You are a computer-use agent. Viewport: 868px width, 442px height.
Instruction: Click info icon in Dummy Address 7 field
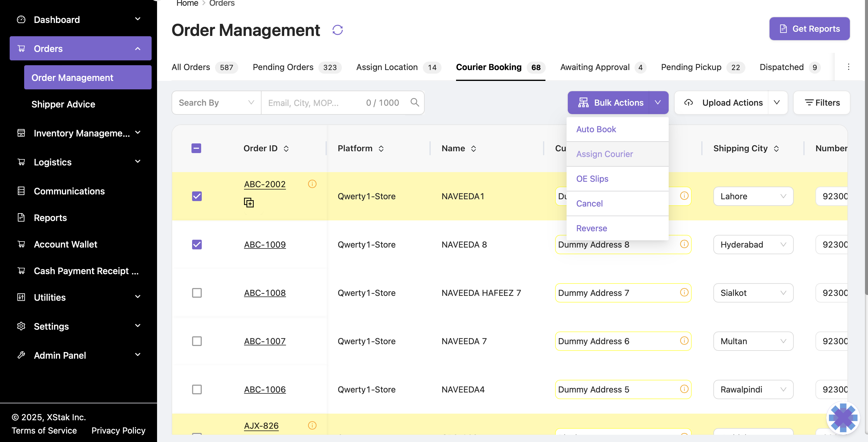684,292
